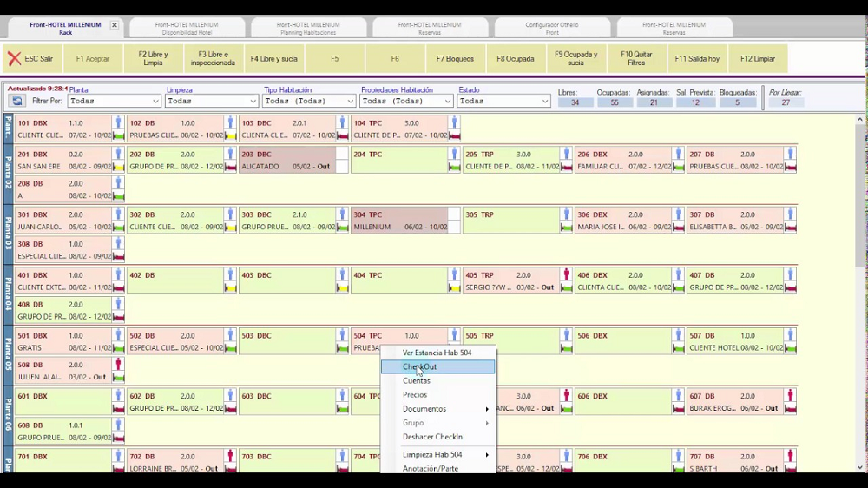The width and height of the screenshot is (868, 488).
Task: Click the bed icon in room 607
Action: pyautogui.click(x=790, y=409)
